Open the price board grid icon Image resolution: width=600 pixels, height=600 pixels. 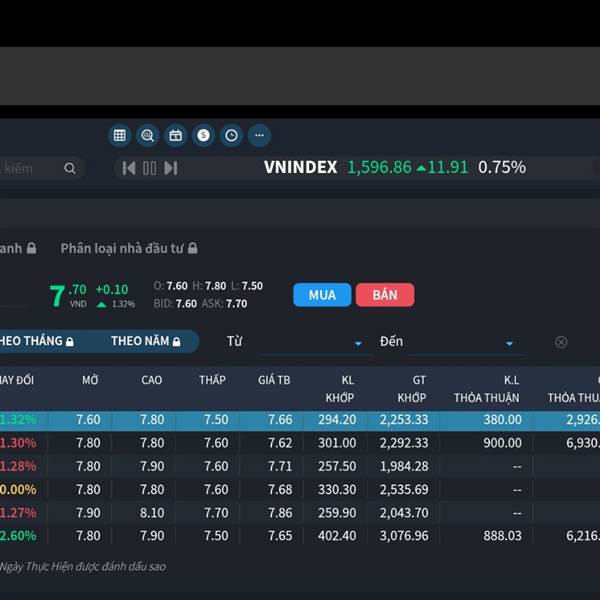119,135
